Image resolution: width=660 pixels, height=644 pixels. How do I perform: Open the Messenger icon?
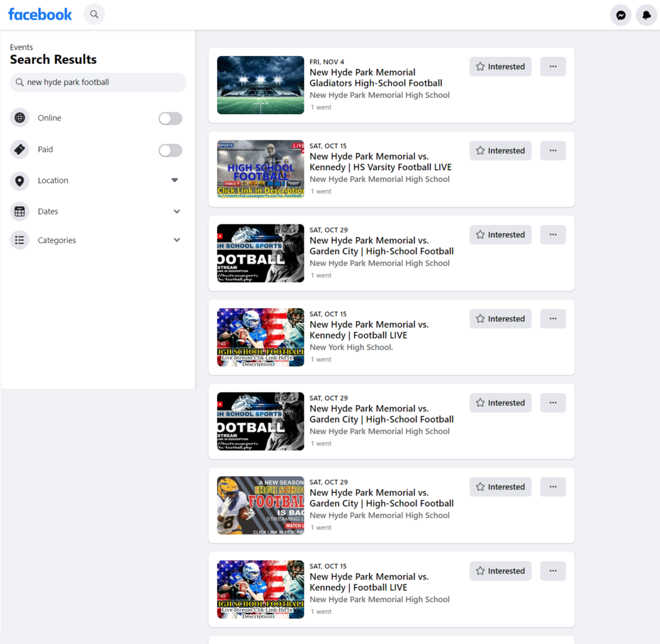click(620, 15)
